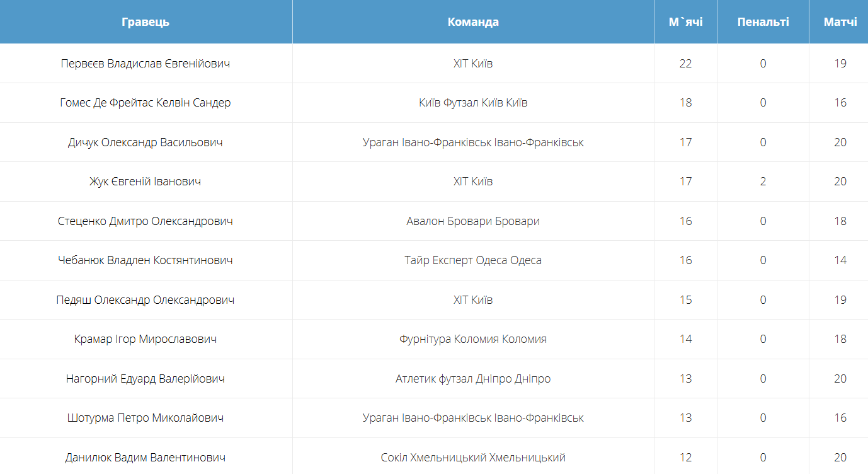Click the Команда column header
The image size is (868, 474).
[473, 22]
